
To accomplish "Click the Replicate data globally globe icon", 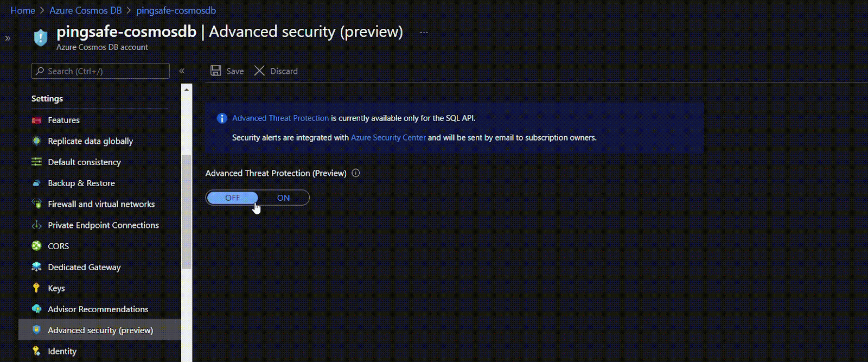I will pos(36,141).
